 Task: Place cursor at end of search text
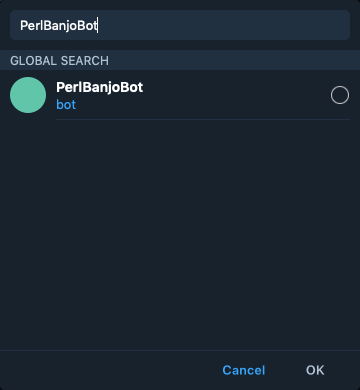tap(98, 26)
